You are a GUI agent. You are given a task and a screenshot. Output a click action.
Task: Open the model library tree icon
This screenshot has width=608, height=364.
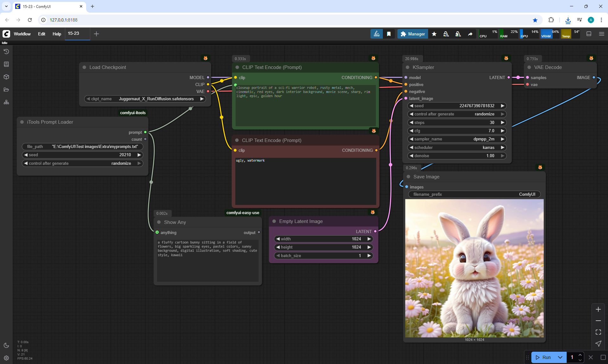pyautogui.click(x=6, y=102)
